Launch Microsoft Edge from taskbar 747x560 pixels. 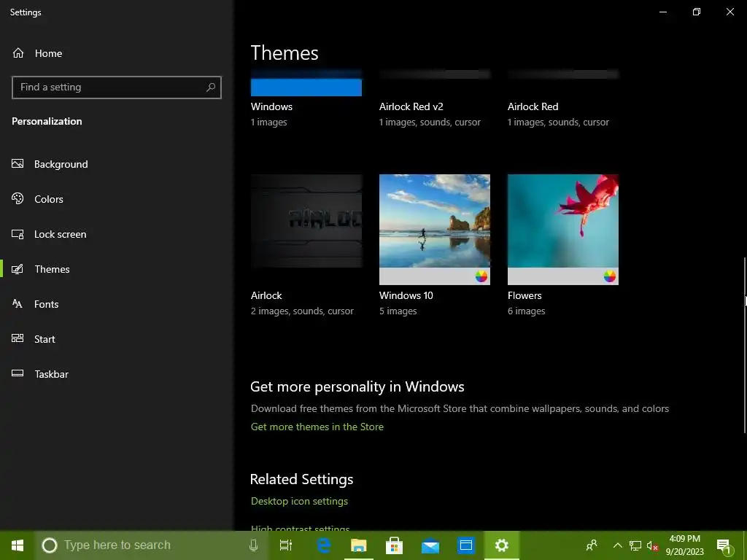[x=324, y=545]
